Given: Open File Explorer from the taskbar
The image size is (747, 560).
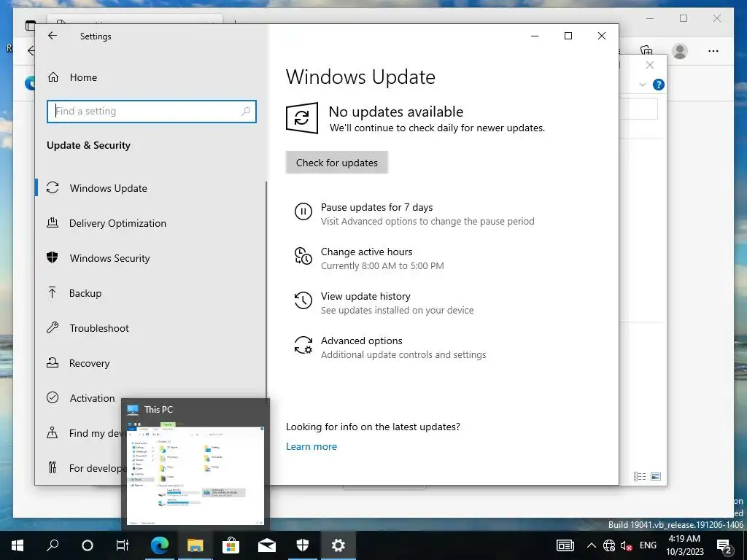Looking at the screenshot, I should tap(195, 545).
